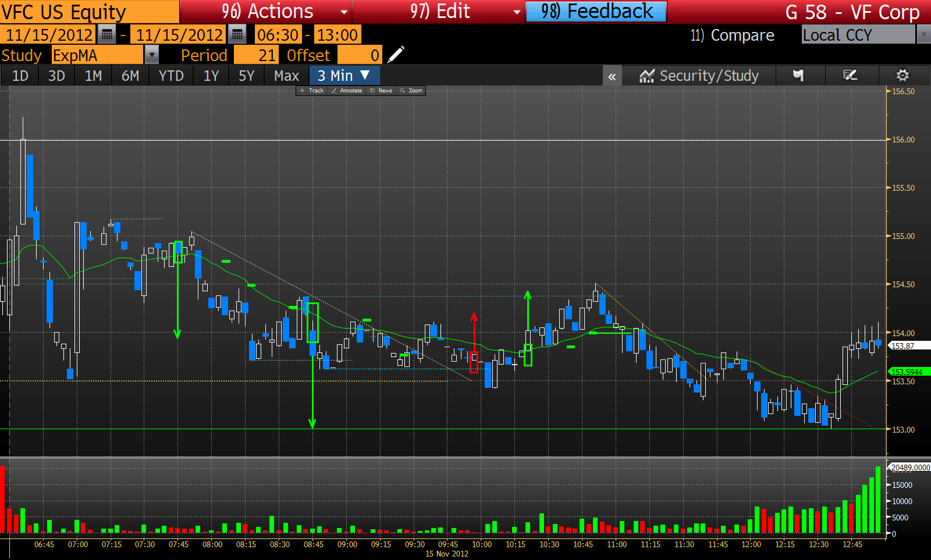Select the 1D range tab

tap(20, 76)
